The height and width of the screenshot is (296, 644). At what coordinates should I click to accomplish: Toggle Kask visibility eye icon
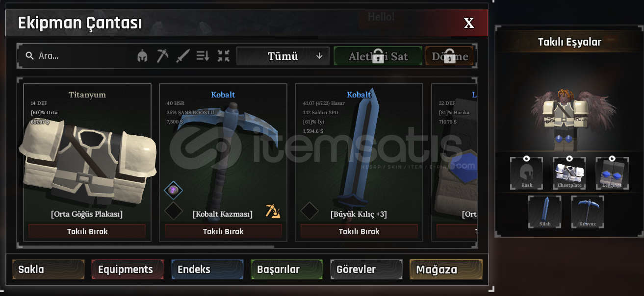(526, 158)
